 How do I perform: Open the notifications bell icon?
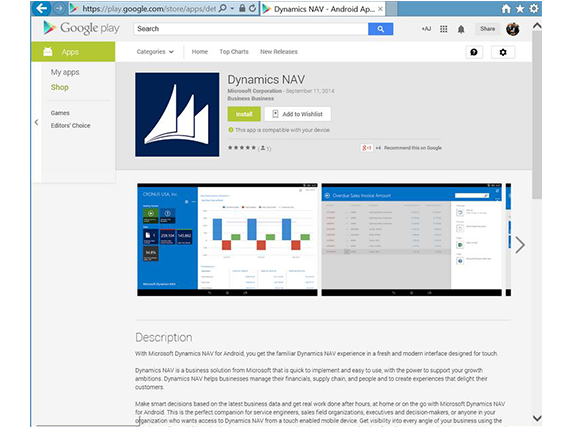[x=461, y=29]
